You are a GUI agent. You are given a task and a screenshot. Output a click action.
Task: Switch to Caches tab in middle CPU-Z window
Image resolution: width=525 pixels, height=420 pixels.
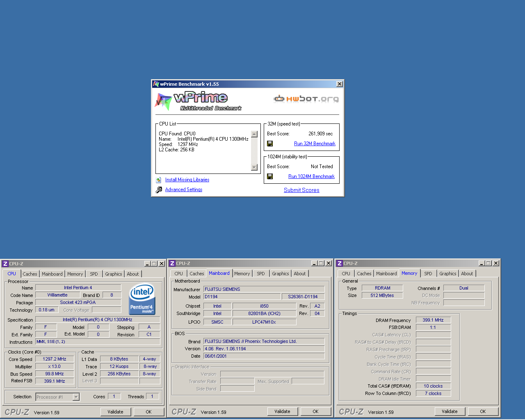tap(197, 274)
